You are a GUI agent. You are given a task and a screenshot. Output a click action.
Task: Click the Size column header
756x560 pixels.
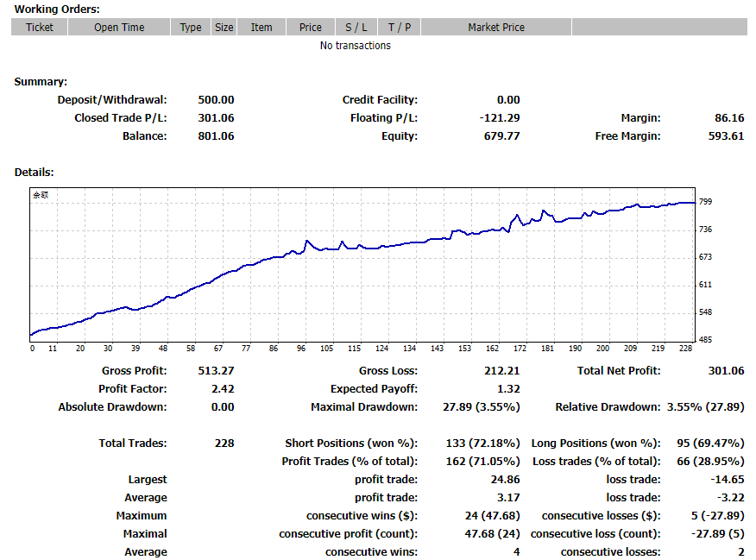(224, 28)
